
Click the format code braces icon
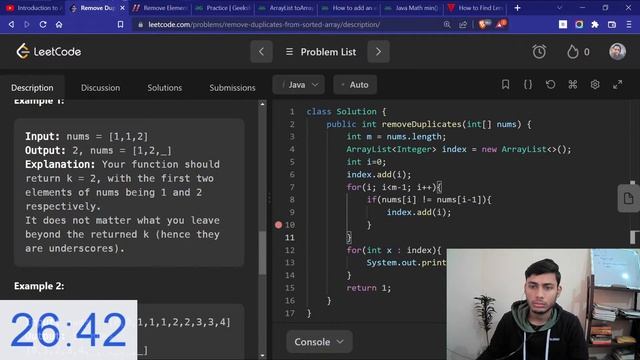pyautogui.click(x=528, y=84)
